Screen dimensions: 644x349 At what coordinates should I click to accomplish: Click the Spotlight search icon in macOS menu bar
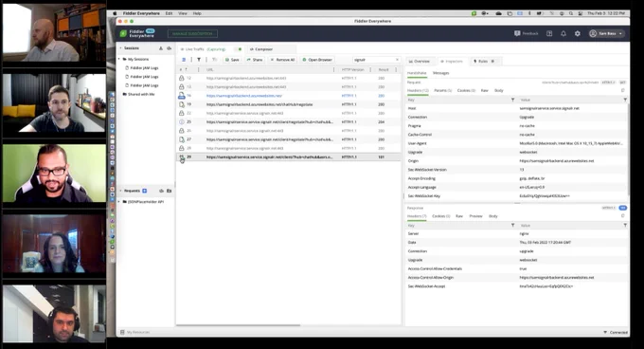click(571, 13)
